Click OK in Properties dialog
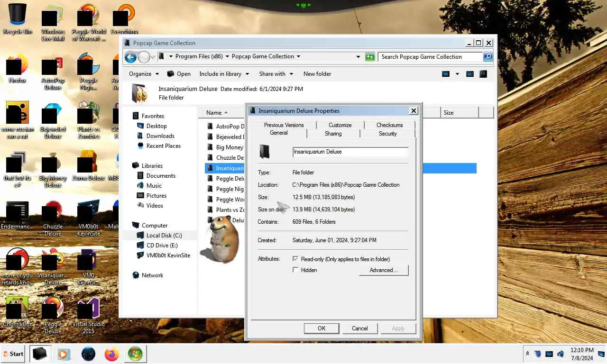The height and width of the screenshot is (364, 607). click(322, 328)
